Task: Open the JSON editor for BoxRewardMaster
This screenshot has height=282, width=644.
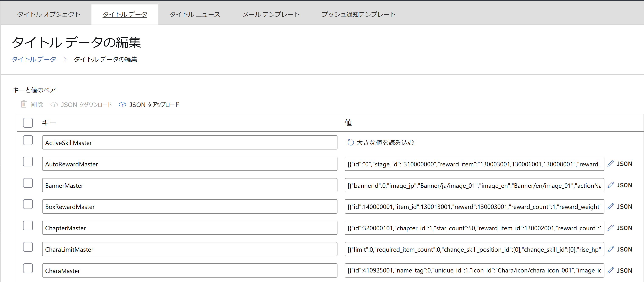Action: 611,206
